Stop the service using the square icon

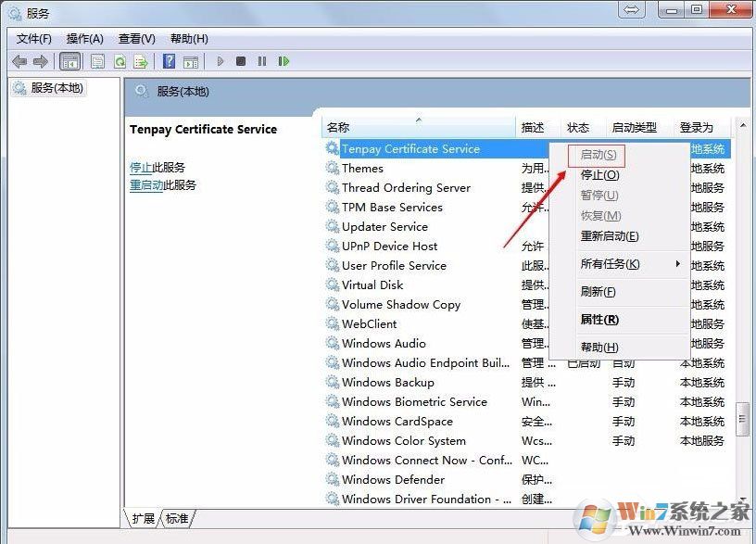pyautogui.click(x=240, y=60)
